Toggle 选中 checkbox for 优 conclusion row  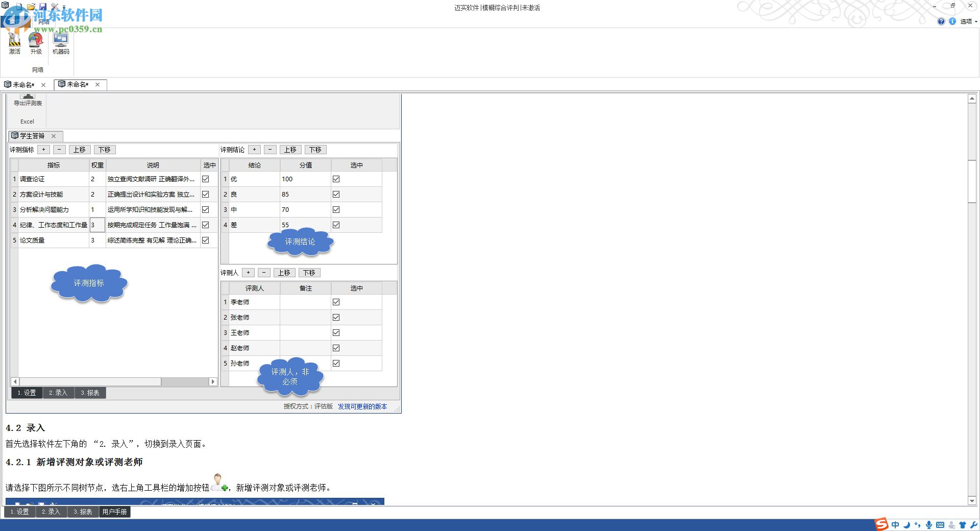pos(336,179)
